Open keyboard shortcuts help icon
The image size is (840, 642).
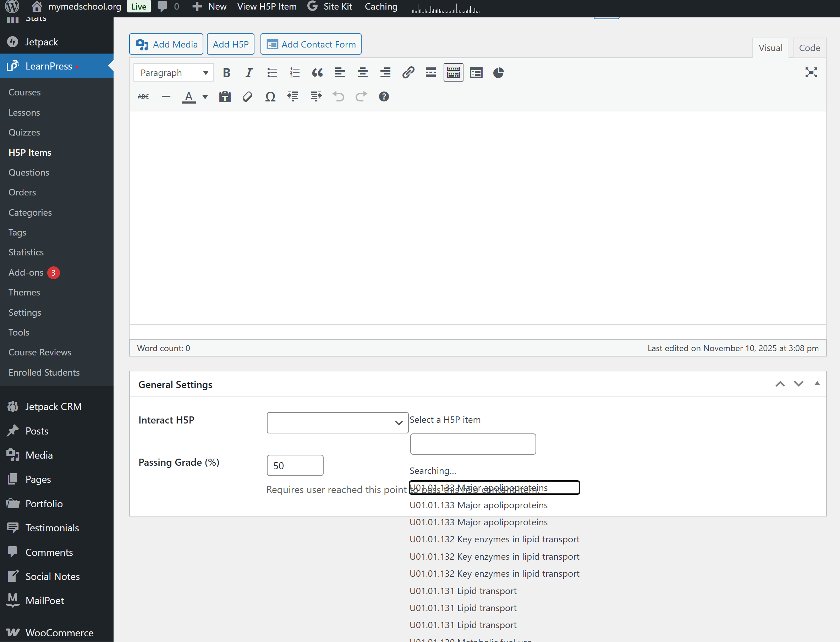[384, 97]
